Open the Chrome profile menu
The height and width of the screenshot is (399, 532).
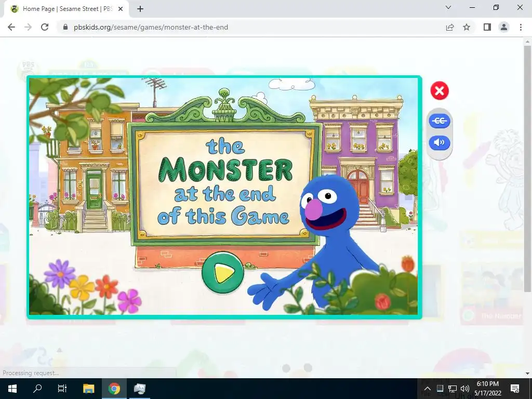504,27
